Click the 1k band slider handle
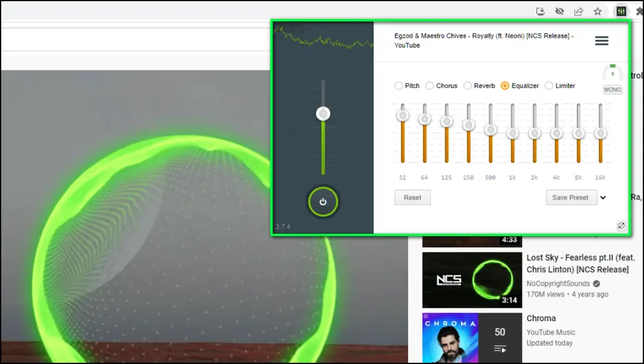The height and width of the screenshot is (364, 644). pos(513,134)
